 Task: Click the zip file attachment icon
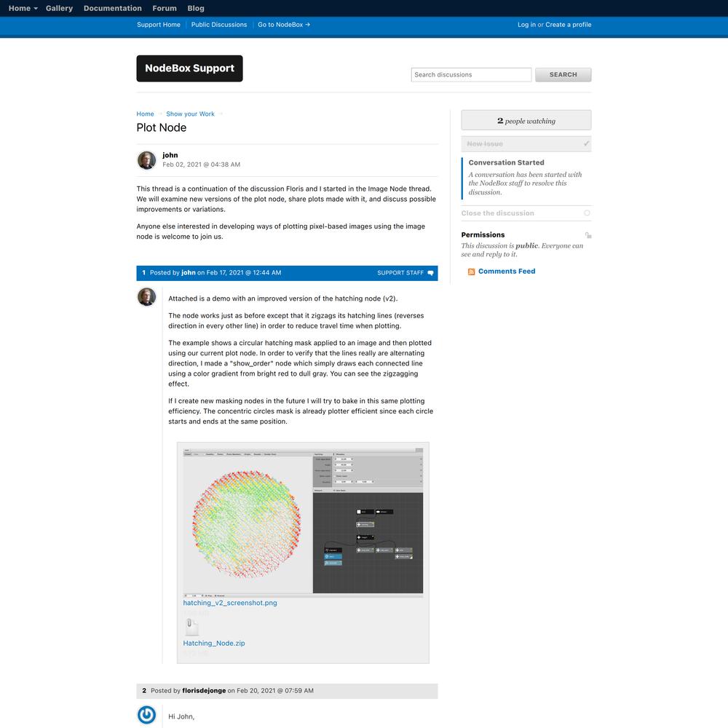190,627
